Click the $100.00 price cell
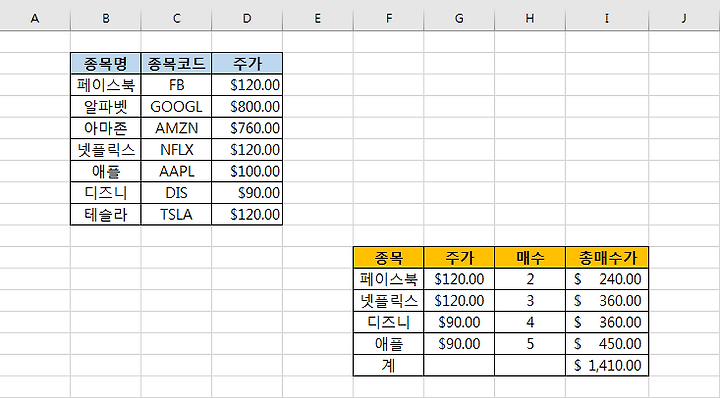 pos(247,171)
